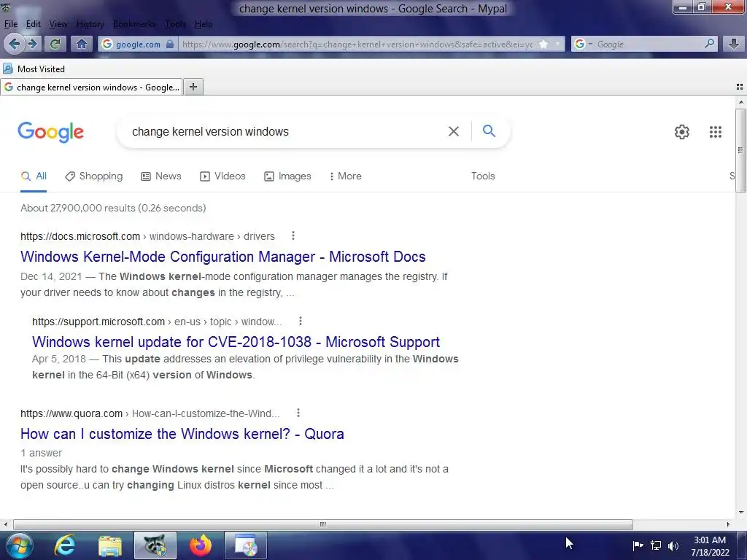
Task: Expand the More search categories
Action: click(x=345, y=176)
